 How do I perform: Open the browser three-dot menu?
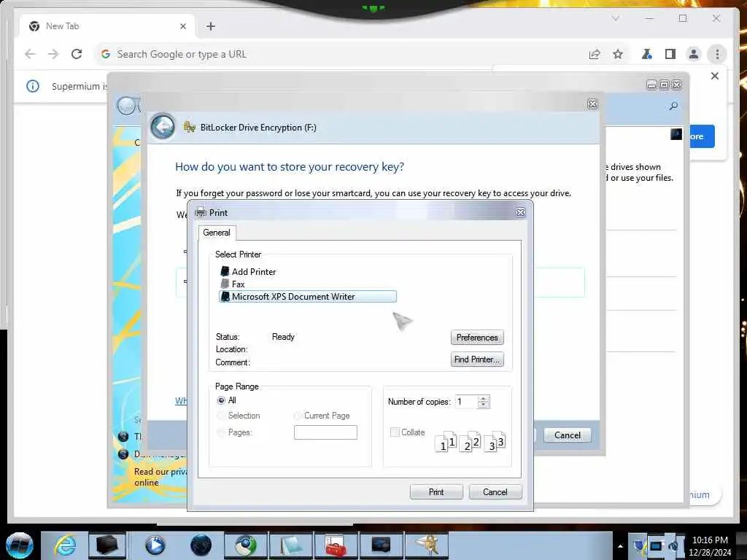click(x=717, y=54)
